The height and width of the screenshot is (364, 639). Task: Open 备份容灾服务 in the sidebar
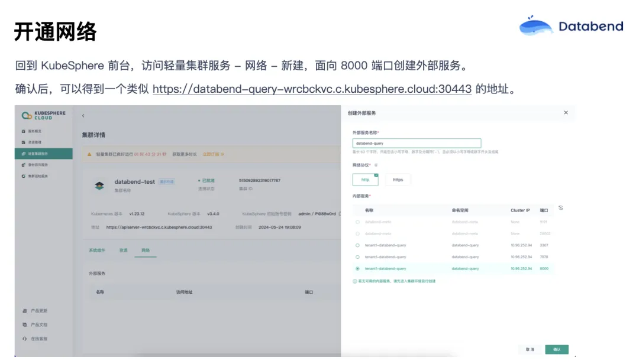[35, 165]
